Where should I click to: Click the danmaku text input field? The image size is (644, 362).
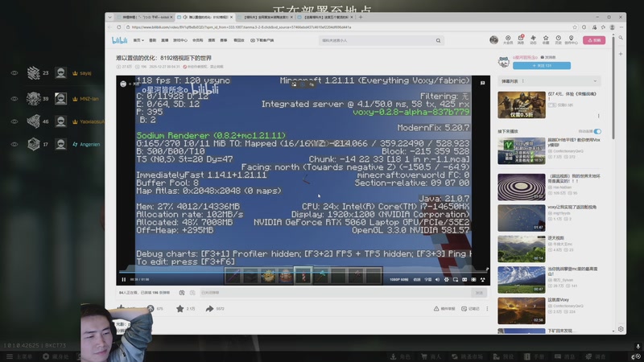click(x=335, y=293)
